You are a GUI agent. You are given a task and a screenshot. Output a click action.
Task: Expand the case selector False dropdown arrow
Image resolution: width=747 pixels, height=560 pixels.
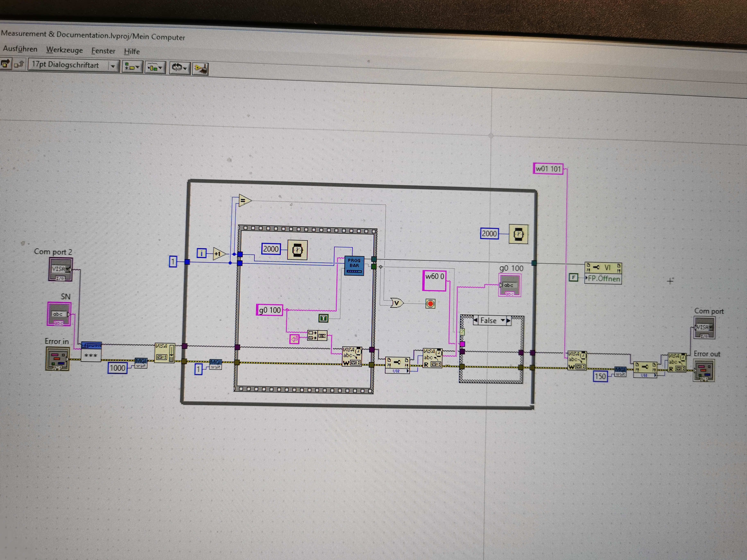tap(503, 320)
